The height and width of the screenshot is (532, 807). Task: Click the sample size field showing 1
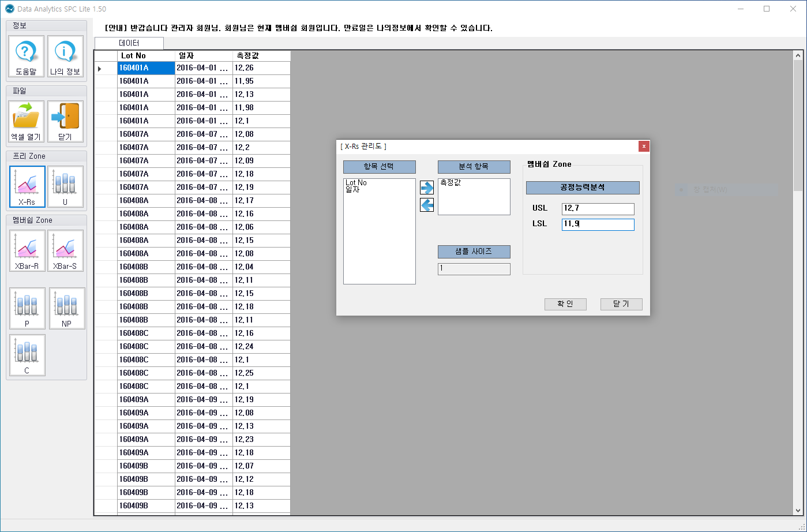click(474, 269)
